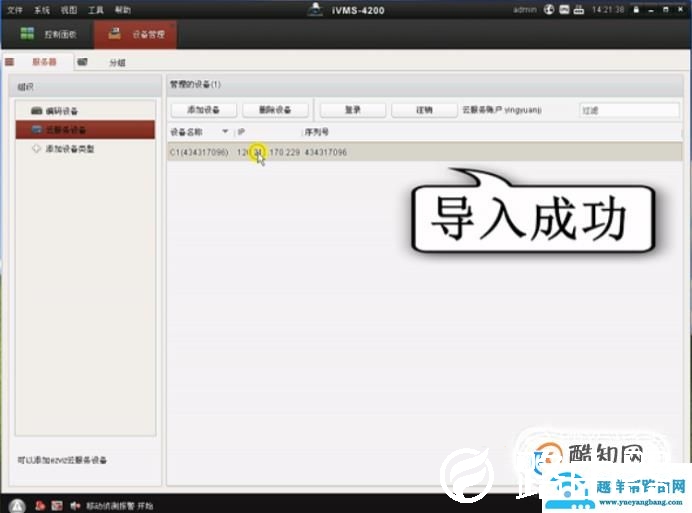Select the highlighted cloud service device item
This screenshot has width=692, height=513.
tap(85, 130)
